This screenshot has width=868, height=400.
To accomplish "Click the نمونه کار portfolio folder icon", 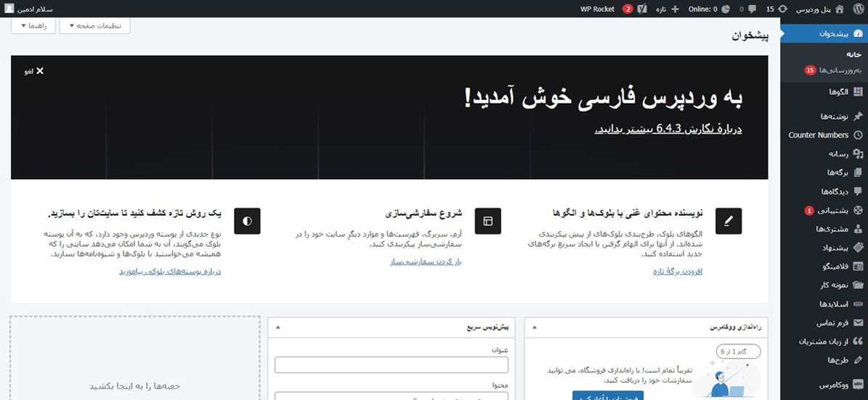I will point(858,285).
